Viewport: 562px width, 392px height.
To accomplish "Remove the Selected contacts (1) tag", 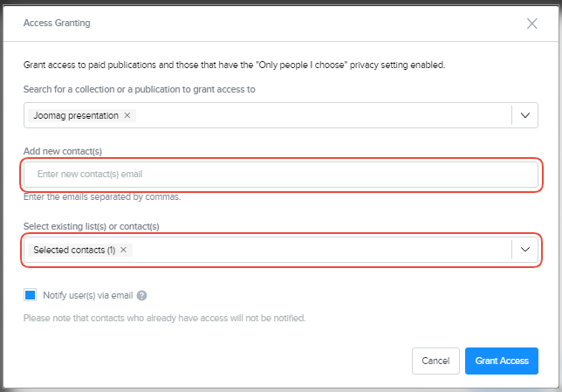I will [x=123, y=250].
